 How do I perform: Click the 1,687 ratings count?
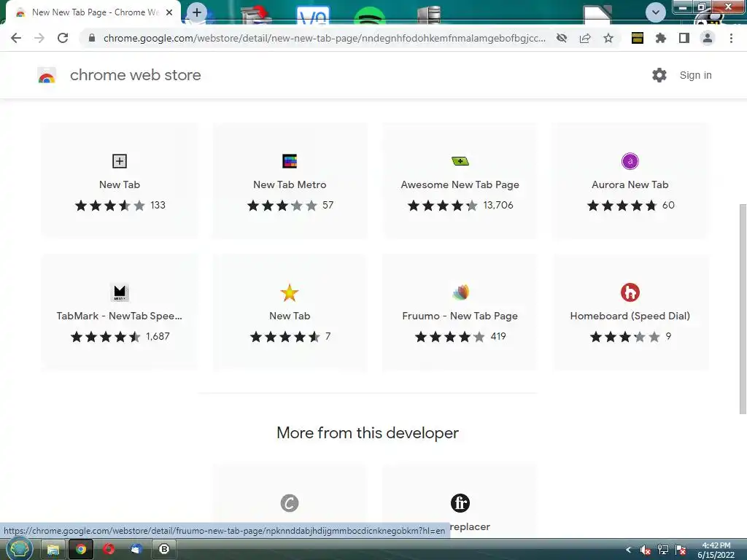point(158,337)
